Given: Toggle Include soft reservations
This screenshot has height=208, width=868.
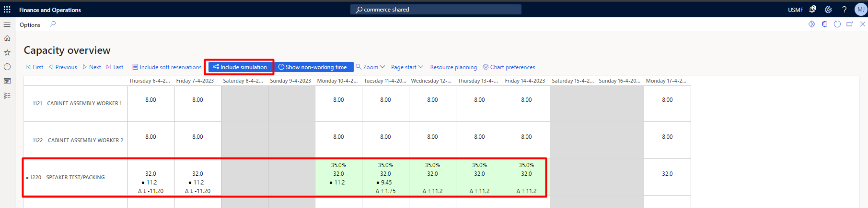Looking at the screenshot, I should point(167,67).
